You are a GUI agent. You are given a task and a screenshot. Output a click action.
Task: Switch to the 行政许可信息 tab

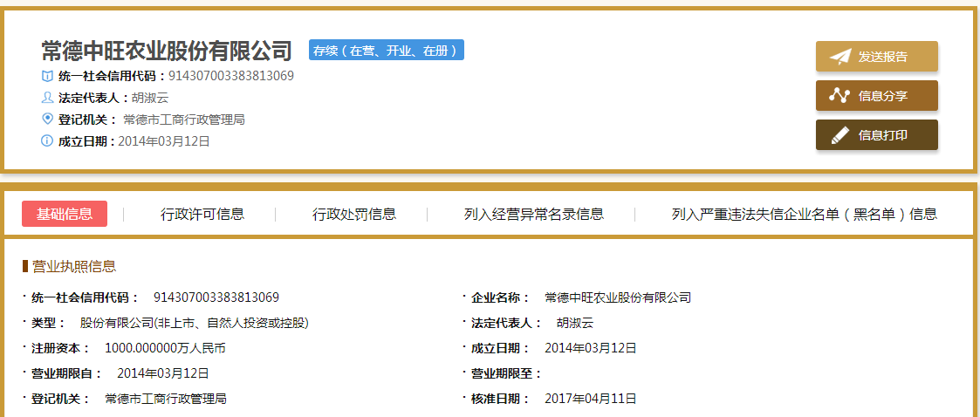point(202,214)
